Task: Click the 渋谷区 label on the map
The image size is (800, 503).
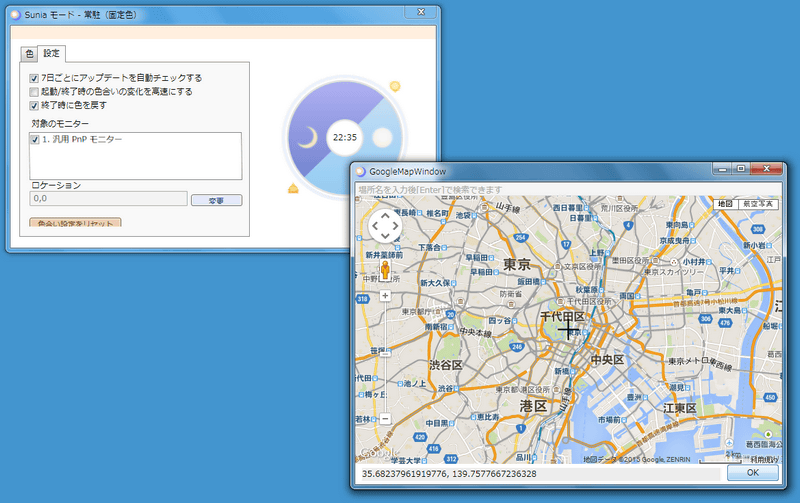Action: [445, 365]
